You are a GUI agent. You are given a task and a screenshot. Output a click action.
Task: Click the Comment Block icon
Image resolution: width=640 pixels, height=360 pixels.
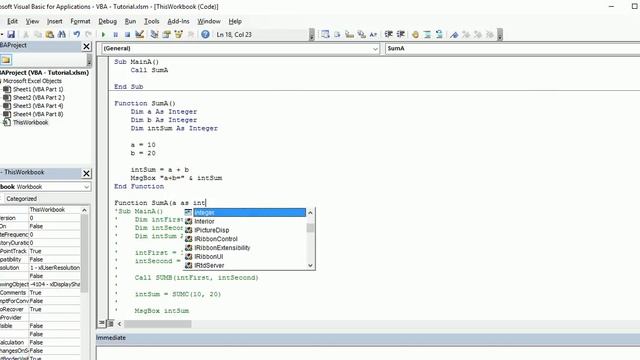427,35
